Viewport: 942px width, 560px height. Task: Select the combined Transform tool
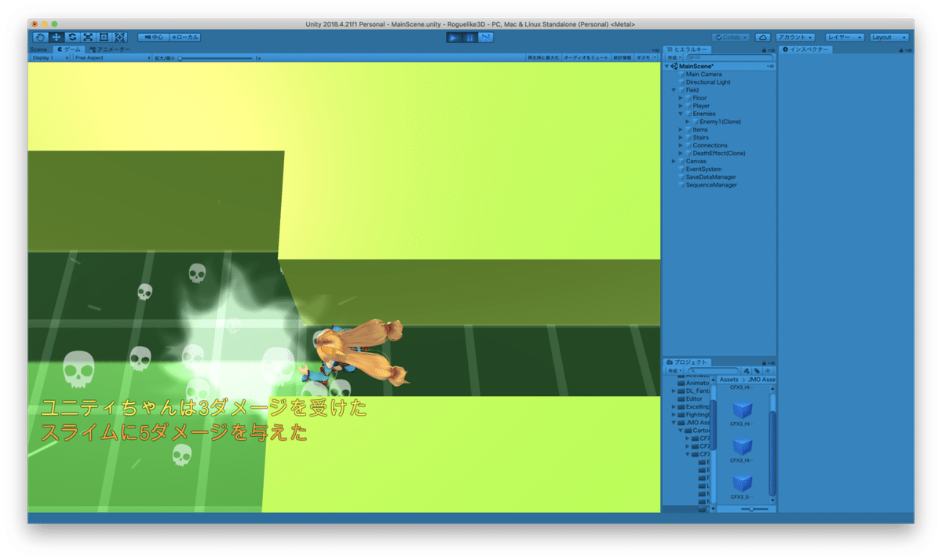[x=119, y=37]
